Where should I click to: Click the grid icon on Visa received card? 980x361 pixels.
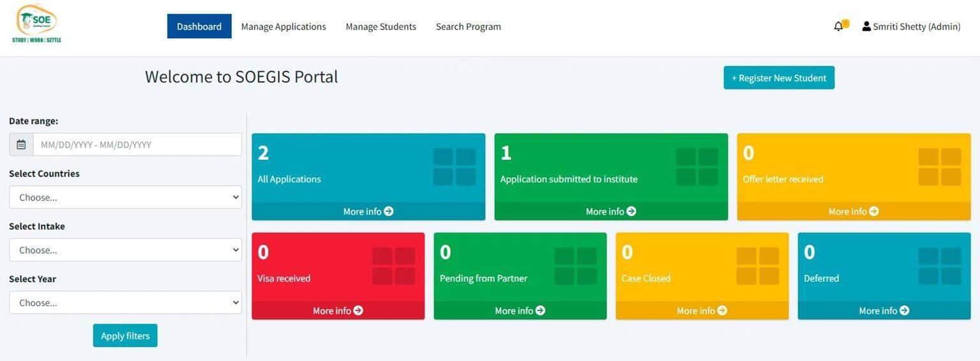coord(393,266)
